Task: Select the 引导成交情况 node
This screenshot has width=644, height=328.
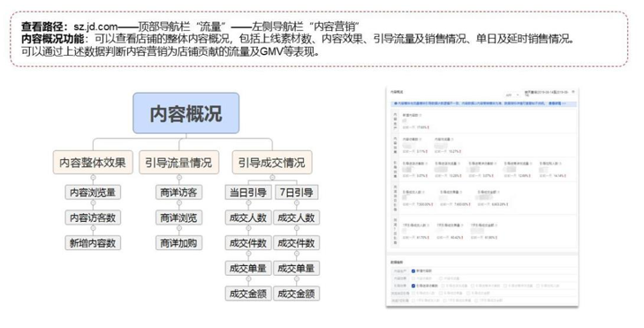Action: coord(272,163)
